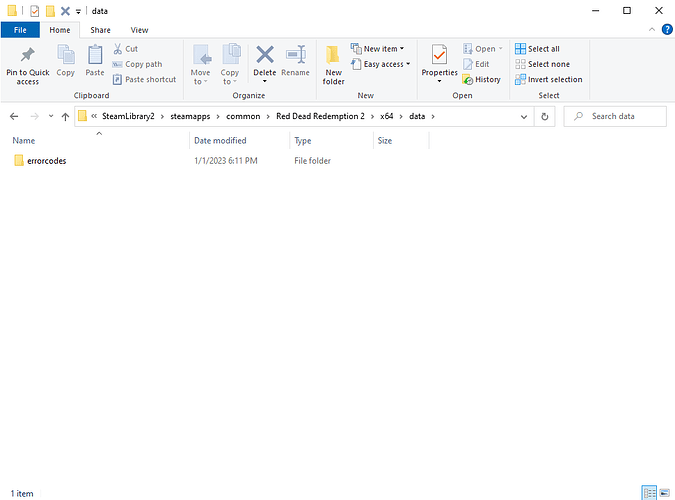The image size is (675, 500).
Task: Open the Easy access dropdown
Action: coord(380,64)
